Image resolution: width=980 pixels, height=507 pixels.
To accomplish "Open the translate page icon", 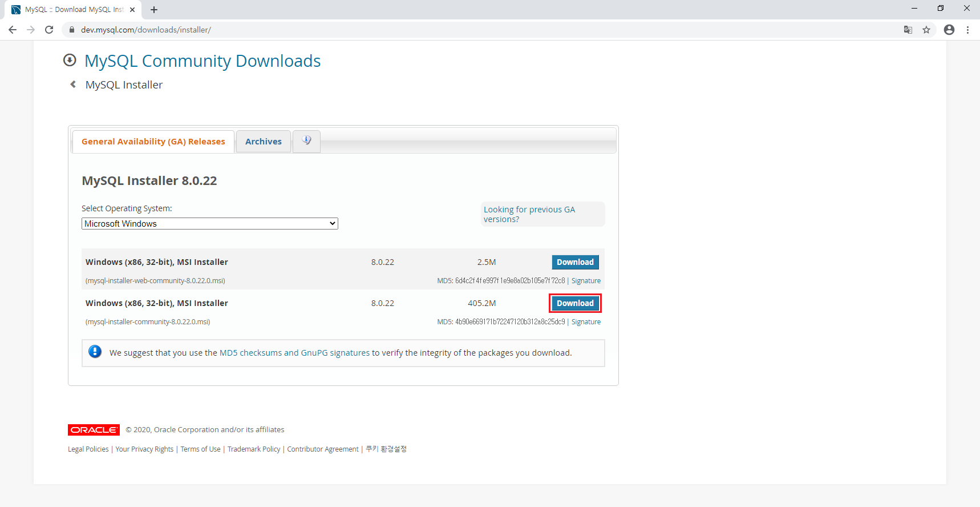I will (x=908, y=30).
